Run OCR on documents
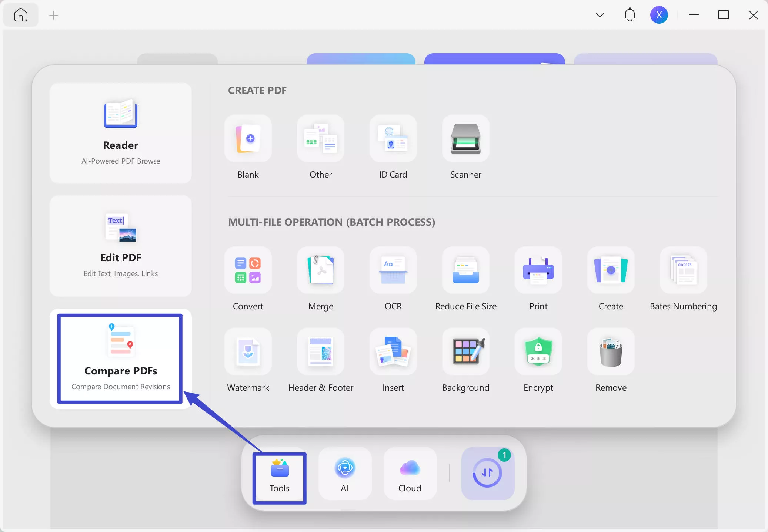The image size is (768, 532). coord(393,270)
